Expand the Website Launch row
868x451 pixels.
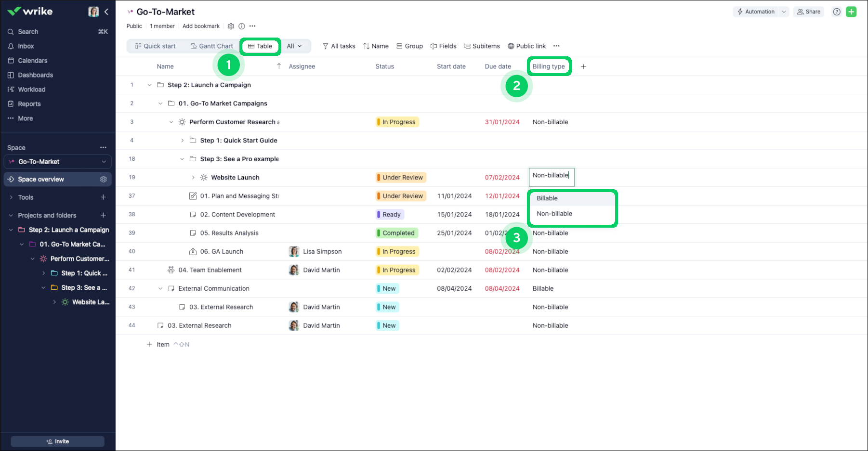tap(193, 178)
